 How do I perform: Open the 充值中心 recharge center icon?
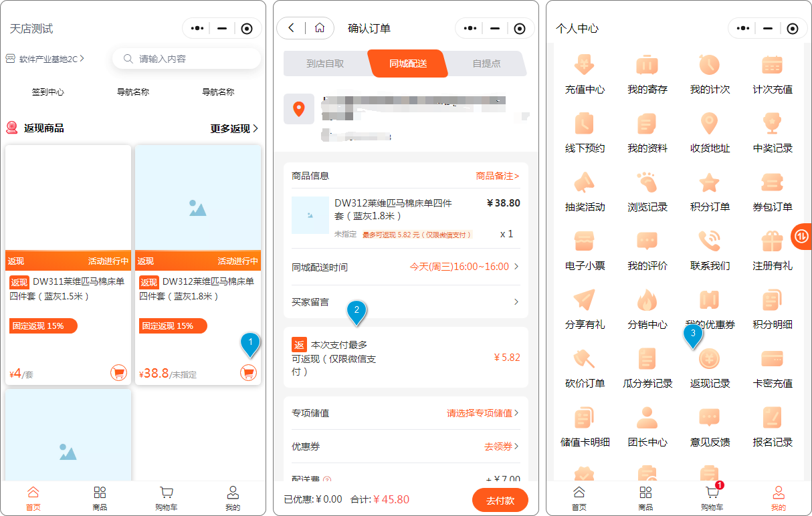click(585, 66)
